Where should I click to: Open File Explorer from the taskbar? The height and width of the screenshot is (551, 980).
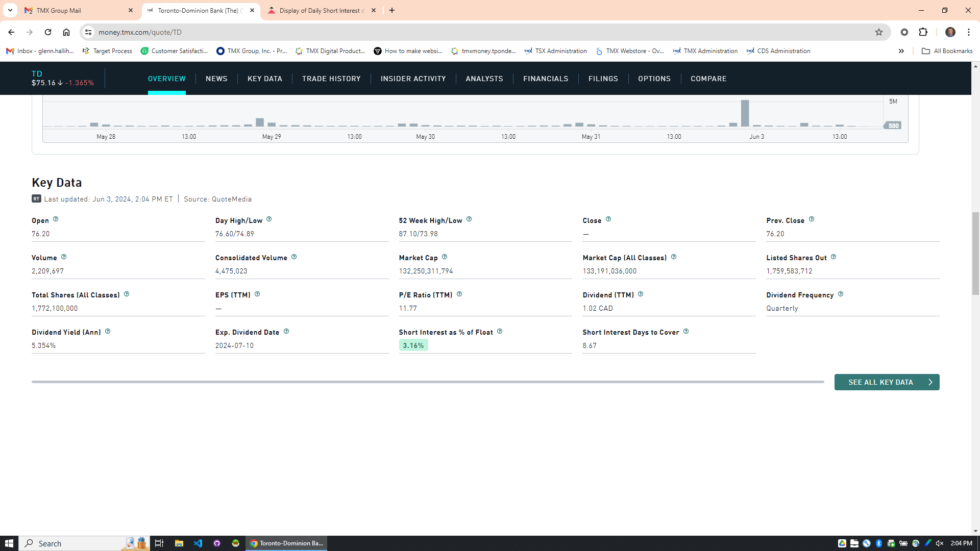coord(179,543)
